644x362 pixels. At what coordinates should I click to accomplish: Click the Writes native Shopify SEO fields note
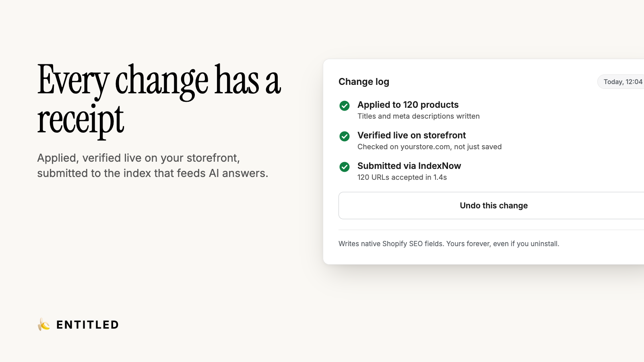click(391, 244)
